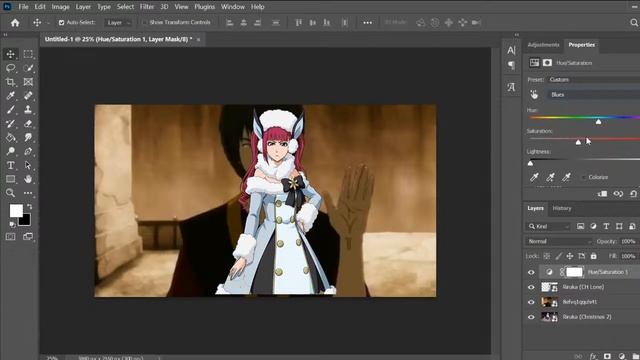
Task: Toggle lock transparent pixels
Action: pyautogui.click(x=547, y=256)
